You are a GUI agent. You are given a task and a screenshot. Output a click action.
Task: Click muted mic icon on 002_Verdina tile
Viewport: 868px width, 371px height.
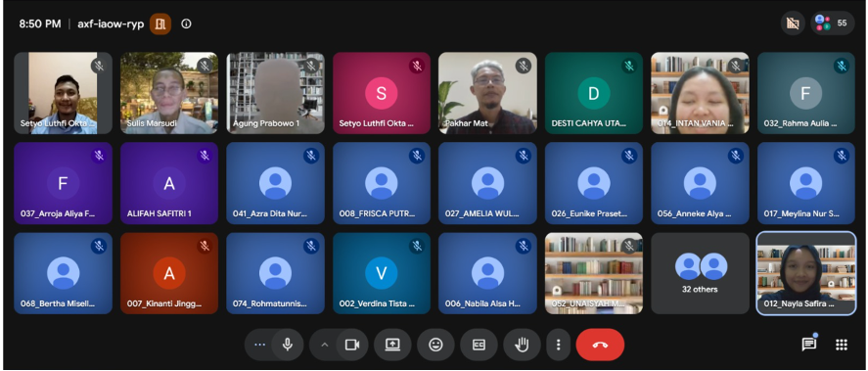pos(417,246)
